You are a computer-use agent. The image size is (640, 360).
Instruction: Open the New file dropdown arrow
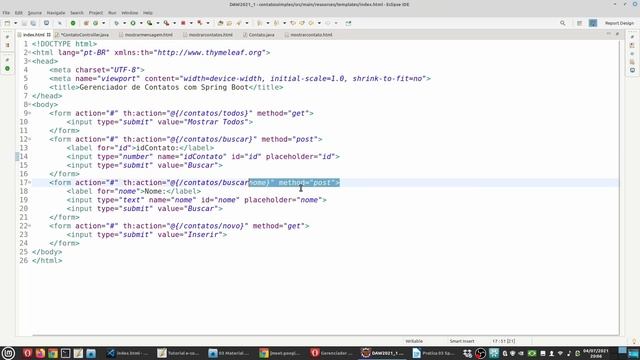tap(16, 23)
